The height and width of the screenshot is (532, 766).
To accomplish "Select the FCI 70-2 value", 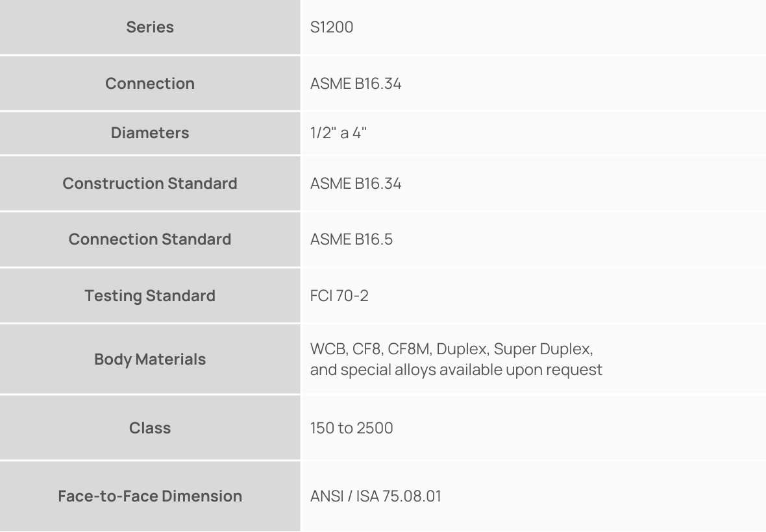I will [340, 296].
